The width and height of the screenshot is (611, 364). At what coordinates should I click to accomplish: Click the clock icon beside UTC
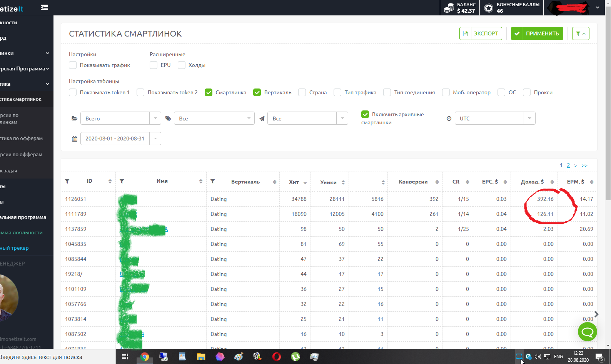[x=449, y=119]
